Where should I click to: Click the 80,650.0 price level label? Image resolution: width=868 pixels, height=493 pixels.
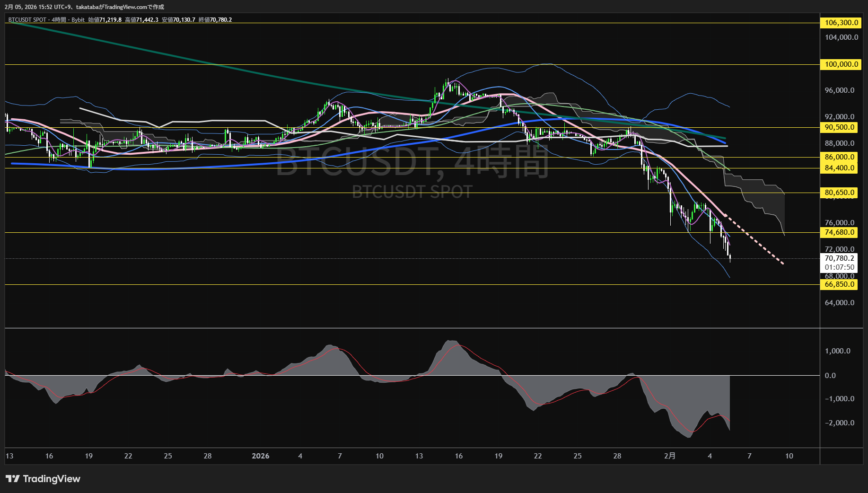click(839, 193)
